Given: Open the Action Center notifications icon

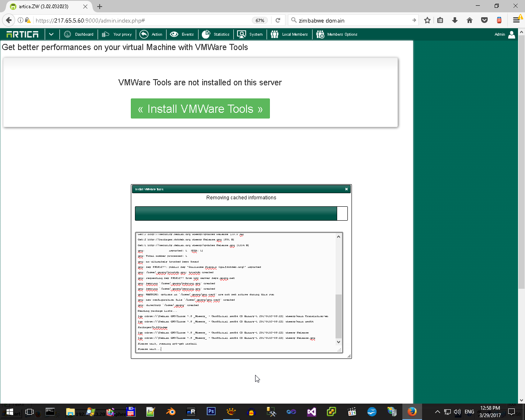Looking at the screenshot, I should (x=511, y=412).
